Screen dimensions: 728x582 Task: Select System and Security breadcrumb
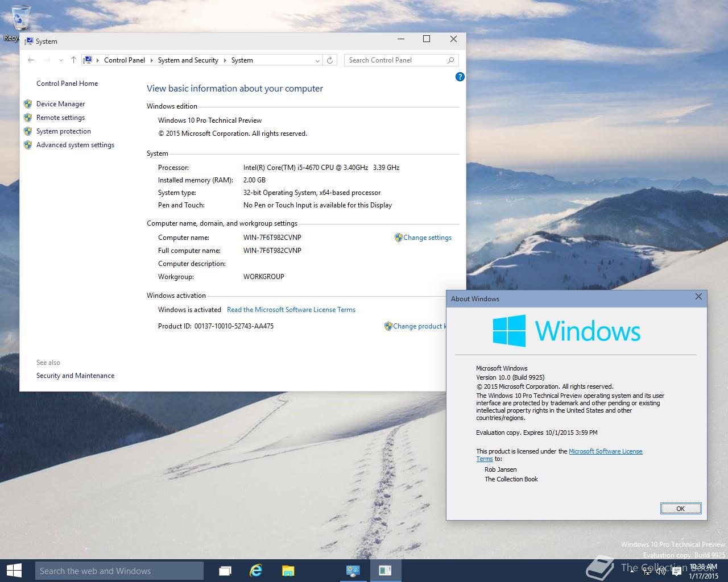click(188, 60)
